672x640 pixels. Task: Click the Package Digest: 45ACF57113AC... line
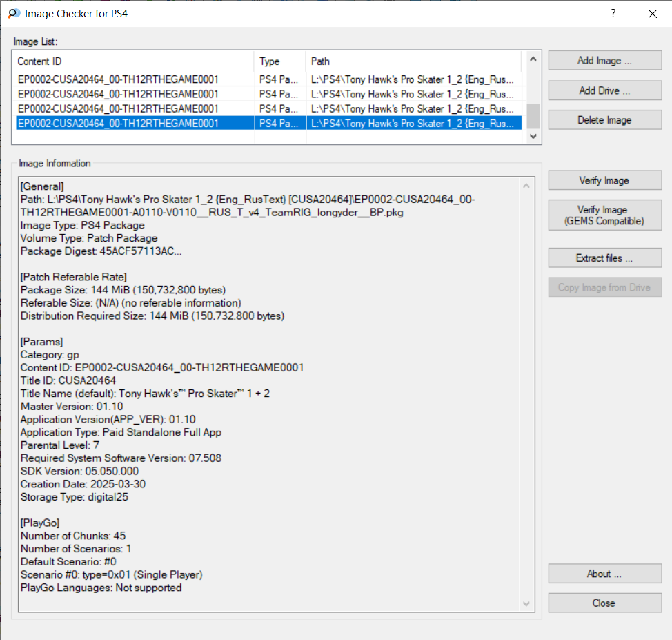(x=101, y=251)
